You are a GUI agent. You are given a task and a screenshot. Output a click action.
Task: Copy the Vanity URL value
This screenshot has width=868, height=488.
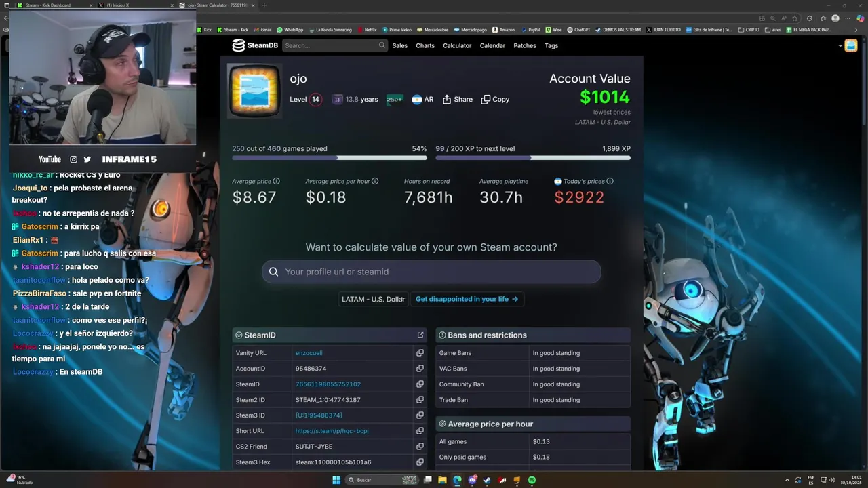point(420,353)
